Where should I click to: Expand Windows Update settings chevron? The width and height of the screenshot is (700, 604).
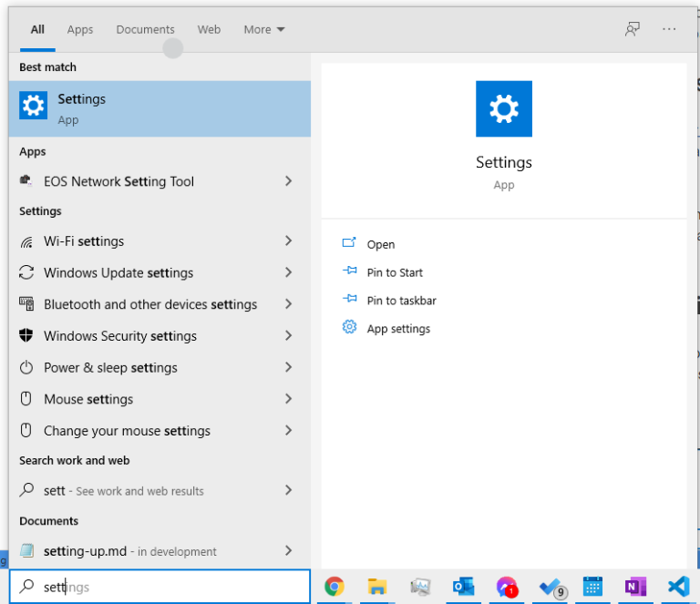coord(288,272)
